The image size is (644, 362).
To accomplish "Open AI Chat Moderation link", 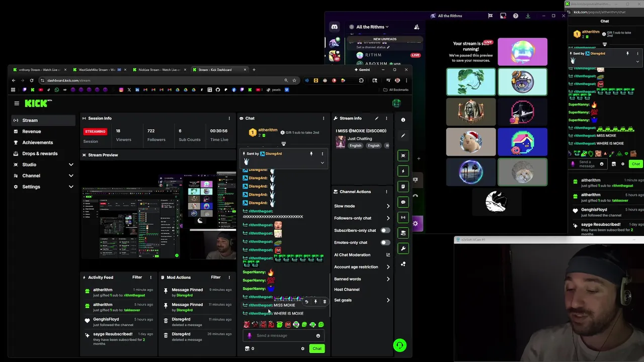I will (x=362, y=255).
